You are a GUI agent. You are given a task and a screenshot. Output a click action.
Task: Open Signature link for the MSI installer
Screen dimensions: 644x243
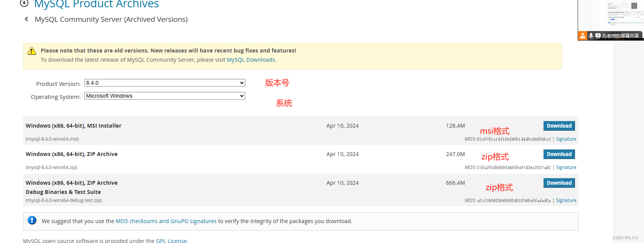(566, 139)
